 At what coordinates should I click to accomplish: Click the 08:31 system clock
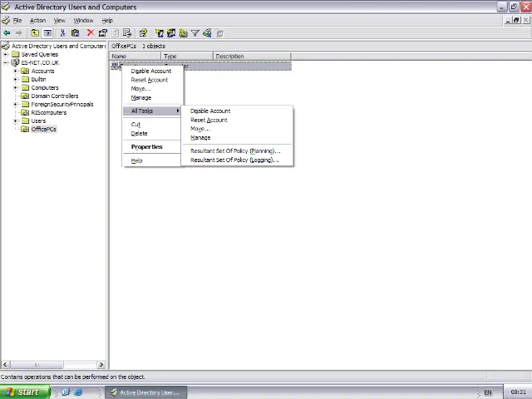click(518, 392)
